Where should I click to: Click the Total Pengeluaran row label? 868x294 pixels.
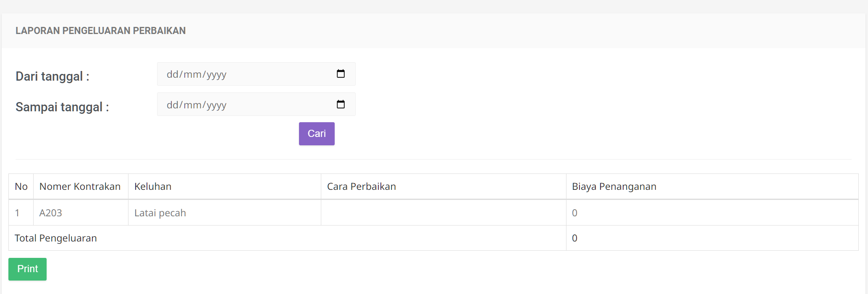click(56, 238)
